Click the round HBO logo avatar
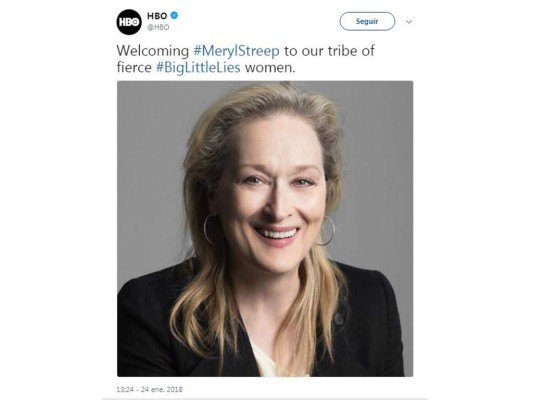 (129, 22)
